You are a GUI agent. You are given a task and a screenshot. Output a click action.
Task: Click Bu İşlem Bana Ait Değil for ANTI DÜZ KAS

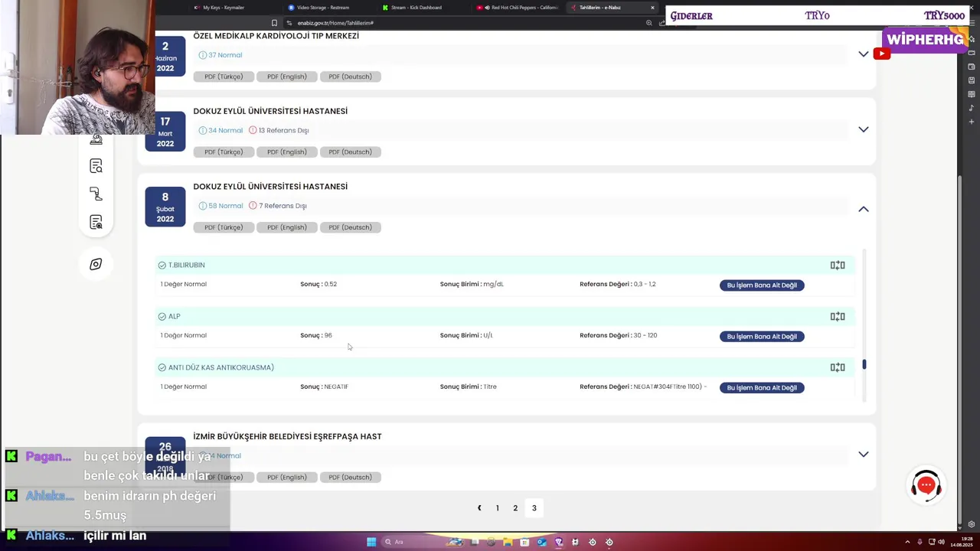coord(762,388)
